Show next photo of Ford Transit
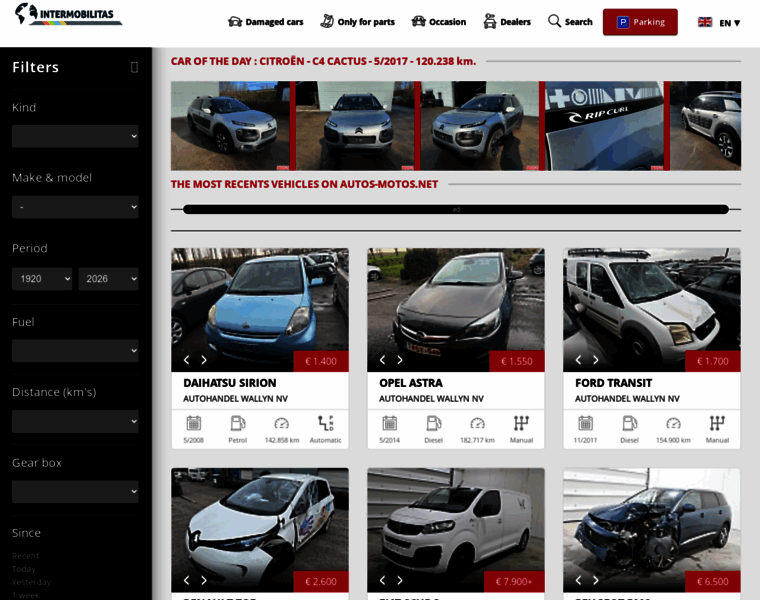This screenshot has width=760, height=600. 596,360
